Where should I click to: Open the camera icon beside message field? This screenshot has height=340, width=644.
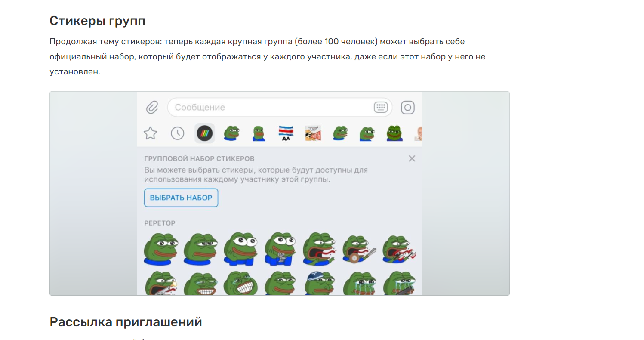pos(407,107)
